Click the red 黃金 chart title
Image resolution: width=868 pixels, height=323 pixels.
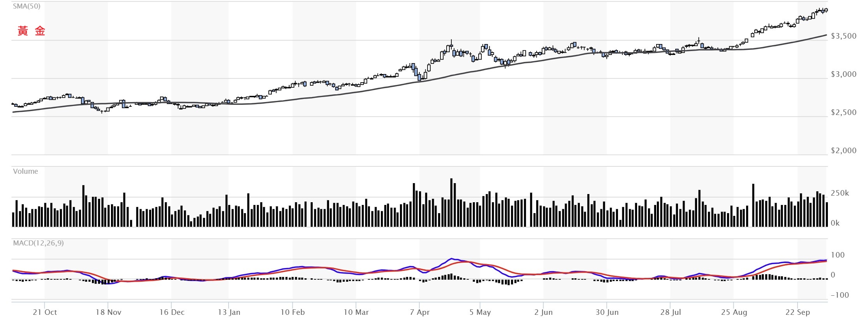31,31
